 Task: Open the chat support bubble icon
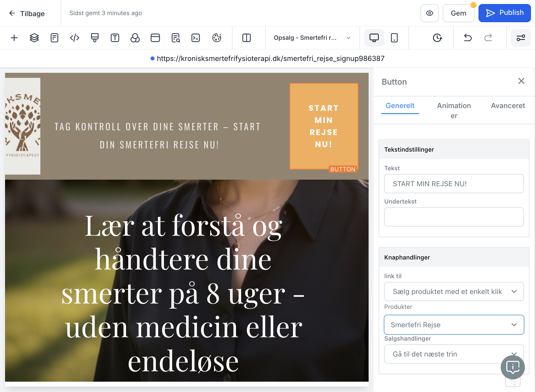513,367
